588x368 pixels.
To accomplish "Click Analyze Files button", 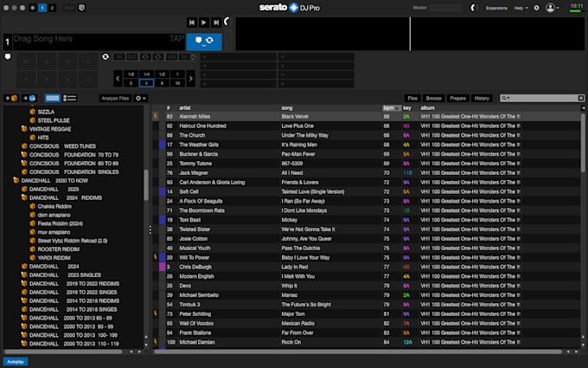I will (x=115, y=99).
